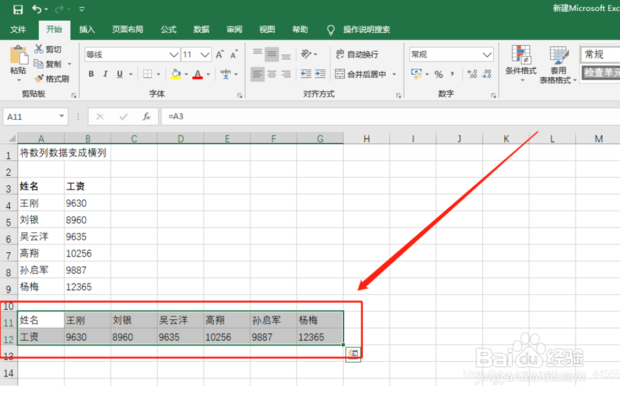Increase font size with the large A icon
Image resolution: width=620 pixels, height=399 pixels.
[x=219, y=55]
